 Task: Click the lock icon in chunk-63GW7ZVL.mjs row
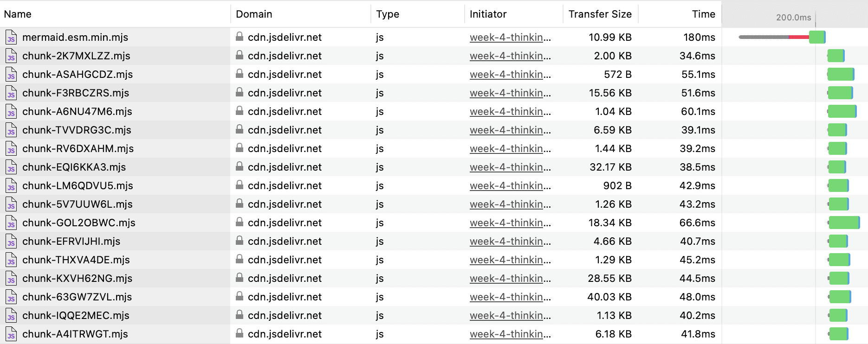tap(240, 296)
